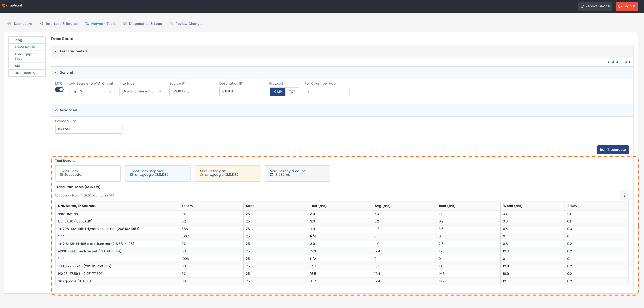Click the arrows icon beside 18.682ms
The image size is (644, 308).
tap(271, 175)
